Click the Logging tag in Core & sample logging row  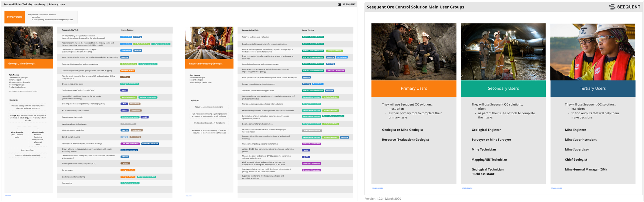click(124, 137)
